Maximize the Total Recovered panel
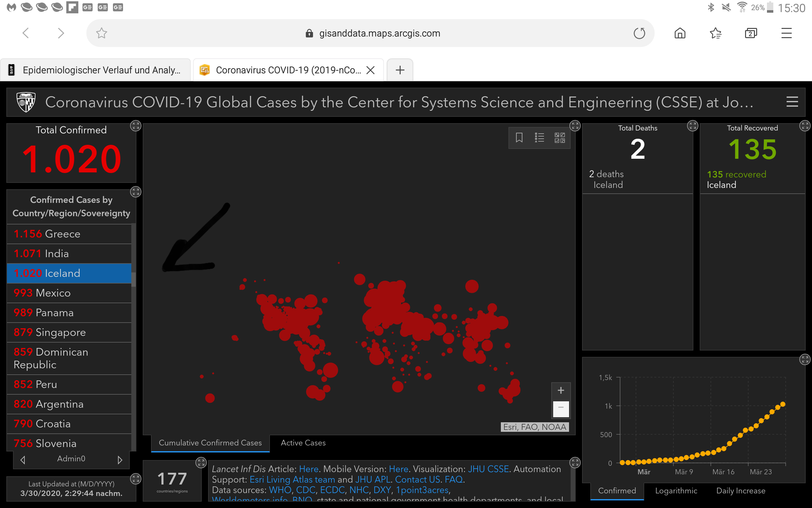Image resolution: width=812 pixels, height=508 pixels. [805, 126]
